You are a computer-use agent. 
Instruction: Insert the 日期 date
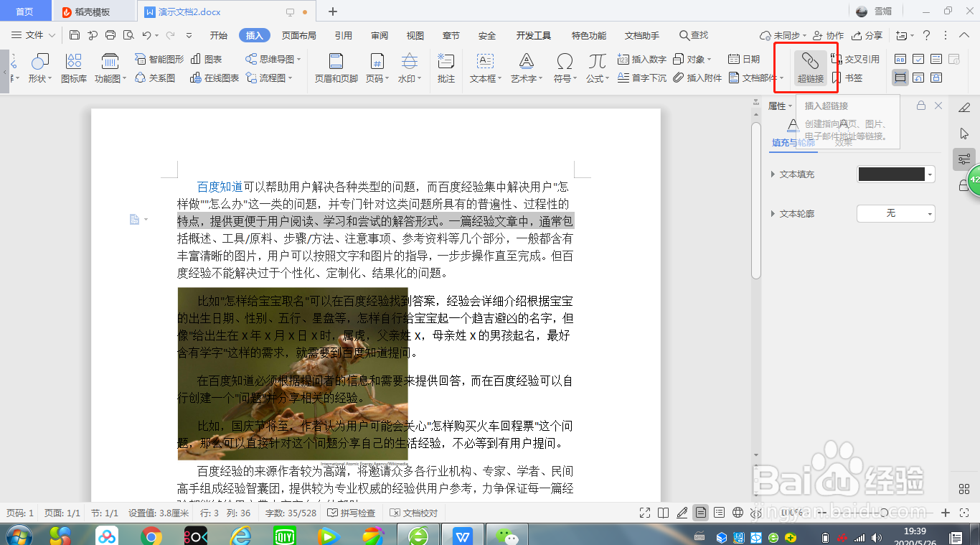[x=744, y=59]
